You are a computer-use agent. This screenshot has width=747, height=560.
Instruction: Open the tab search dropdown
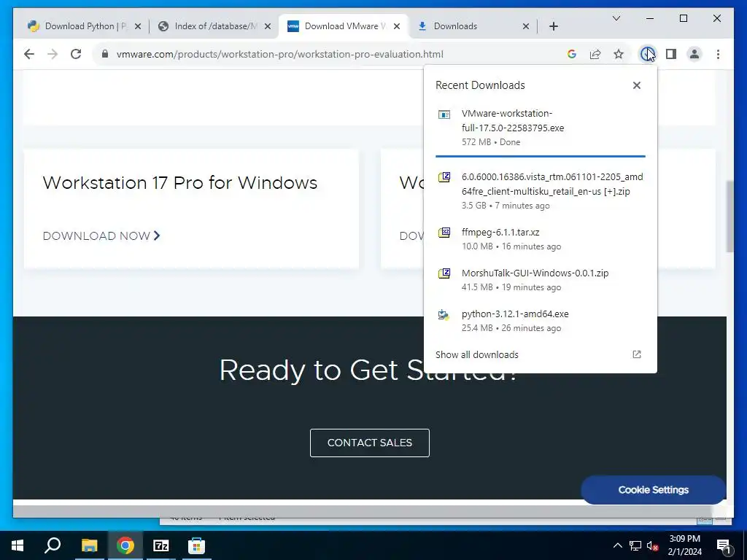616,18
